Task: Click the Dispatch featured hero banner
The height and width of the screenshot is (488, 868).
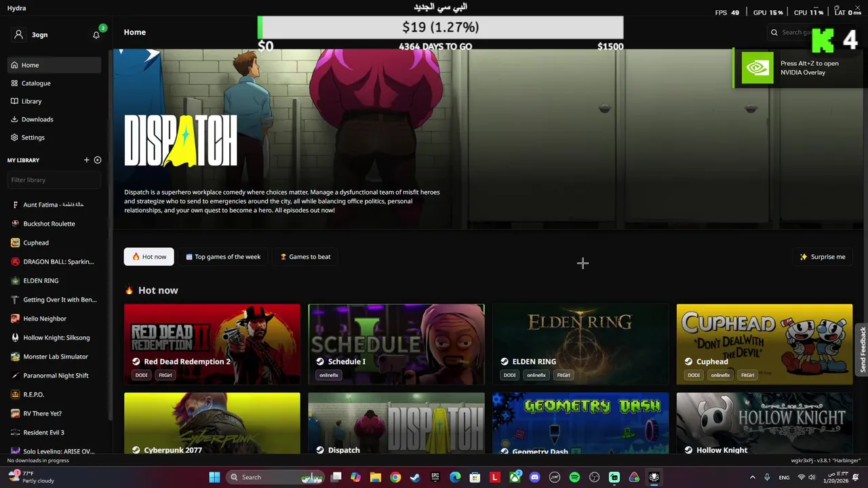Action: click(x=488, y=139)
